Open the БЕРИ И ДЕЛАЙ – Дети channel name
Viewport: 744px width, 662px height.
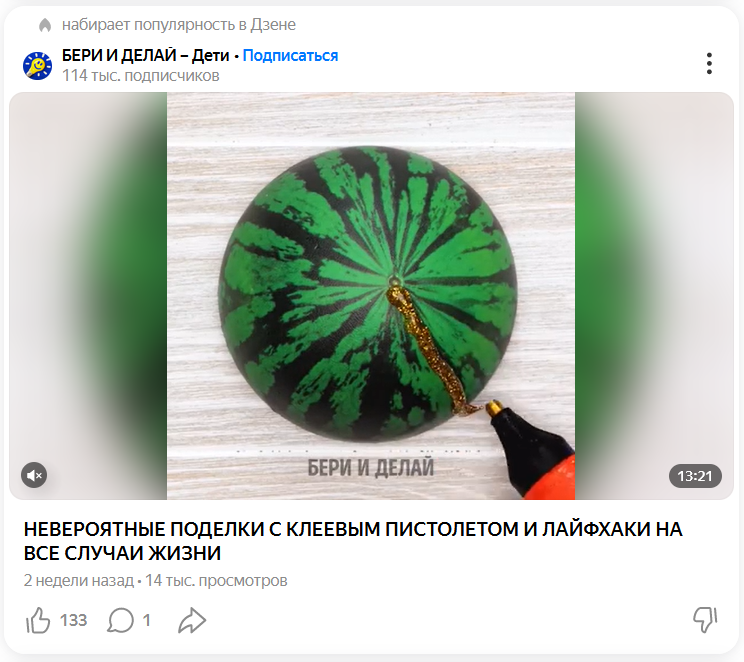[146, 56]
